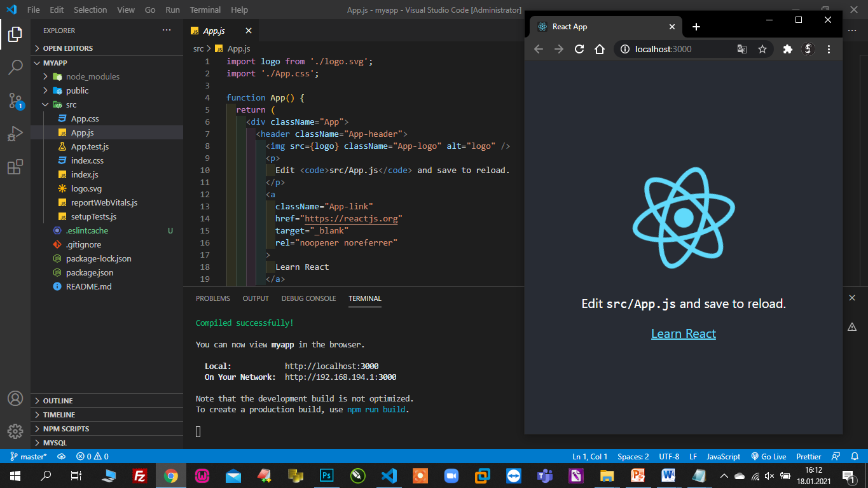Expand the NPM SCRIPTS section

pos(65,429)
